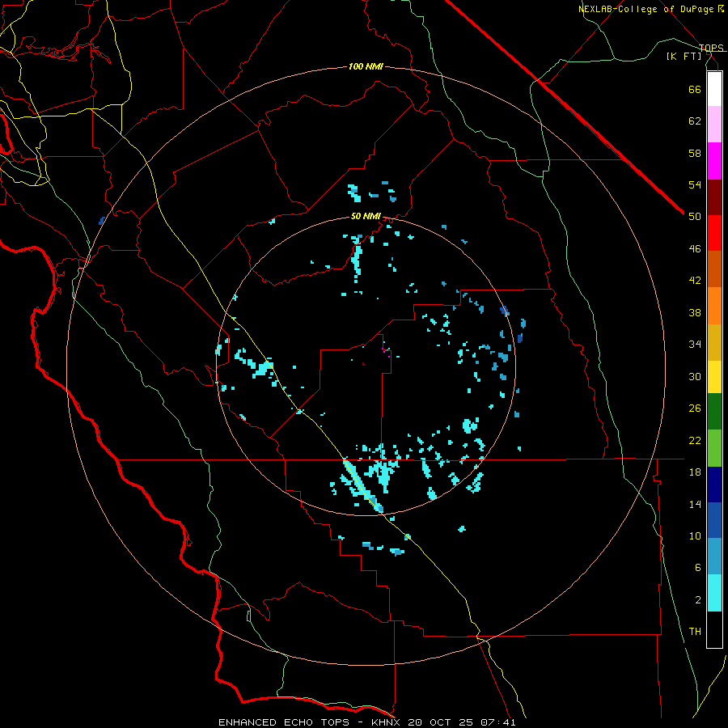Click the "6" legend value
This screenshot has width=728, height=728.
(x=698, y=568)
